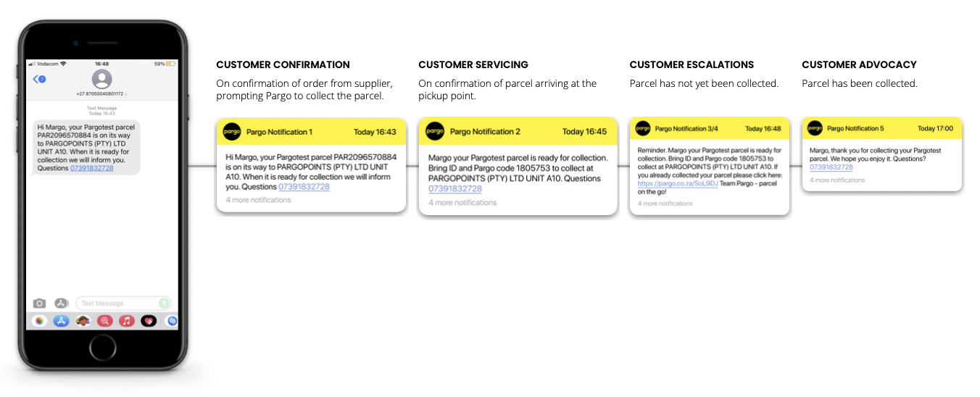Open the blue Shazam icon in app drawer
The width and height of the screenshot is (980, 397).
point(172,320)
